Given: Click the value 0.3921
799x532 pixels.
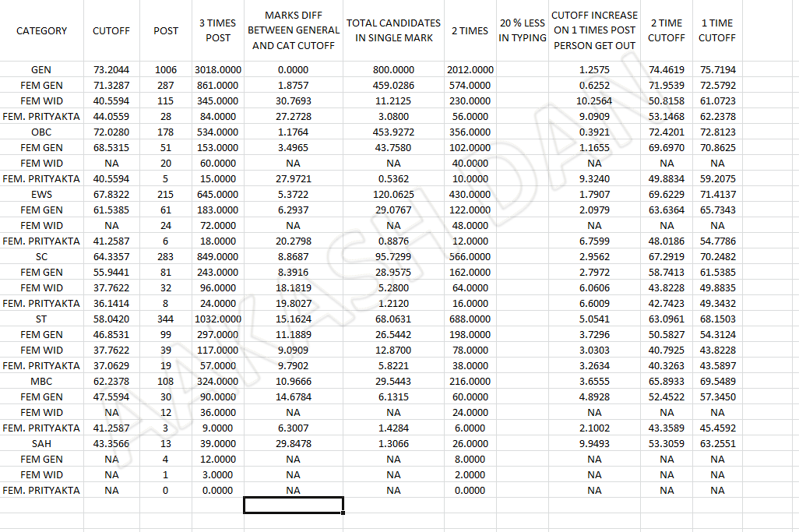Looking at the screenshot, I should 594,132.
